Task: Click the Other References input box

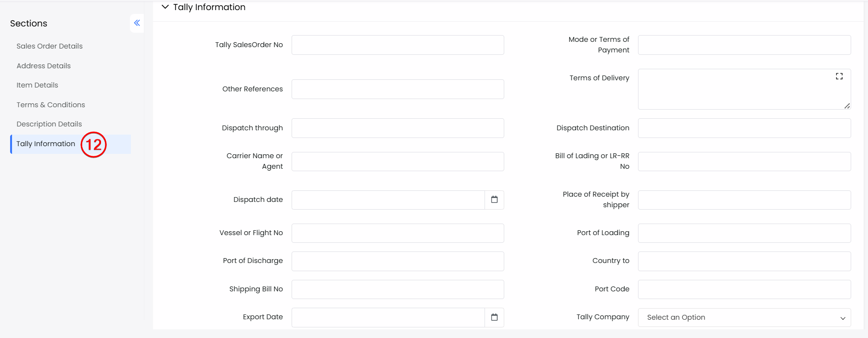Action: (397, 89)
